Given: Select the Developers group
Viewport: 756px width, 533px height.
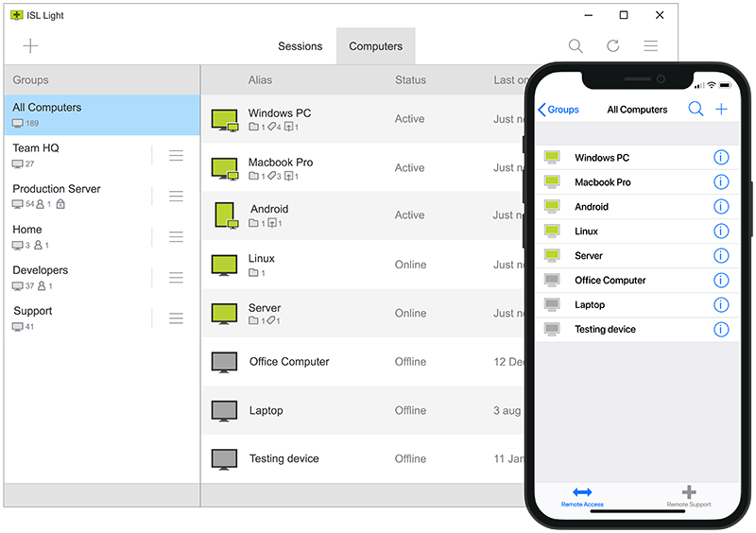Looking at the screenshot, I should [x=77, y=277].
